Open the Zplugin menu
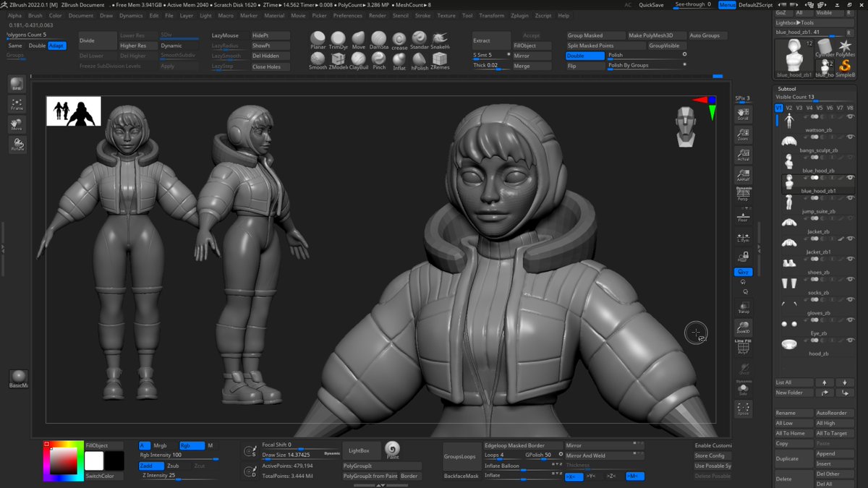Screen dimensions: 868x488 pyautogui.click(x=519, y=15)
